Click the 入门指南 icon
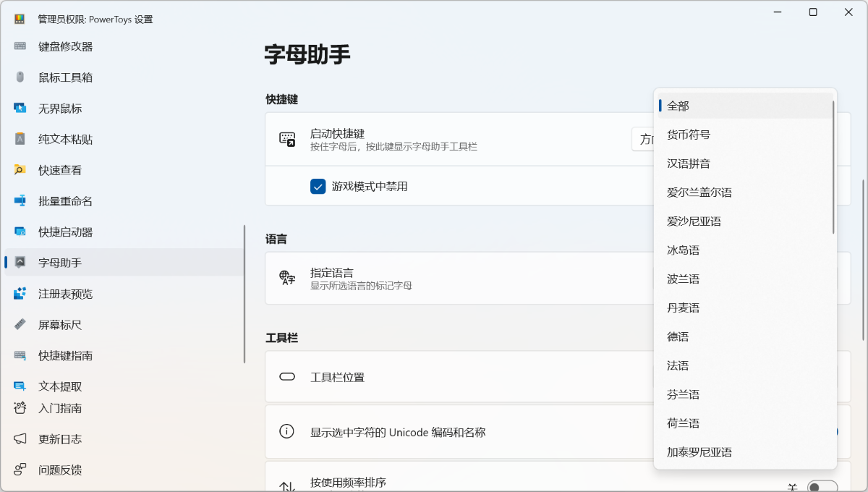 coord(20,408)
